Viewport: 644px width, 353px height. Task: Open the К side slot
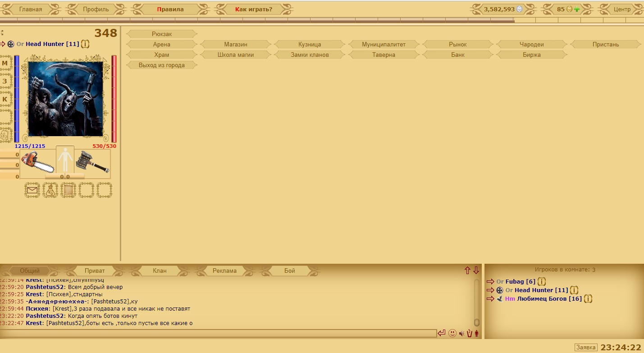tap(5, 99)
